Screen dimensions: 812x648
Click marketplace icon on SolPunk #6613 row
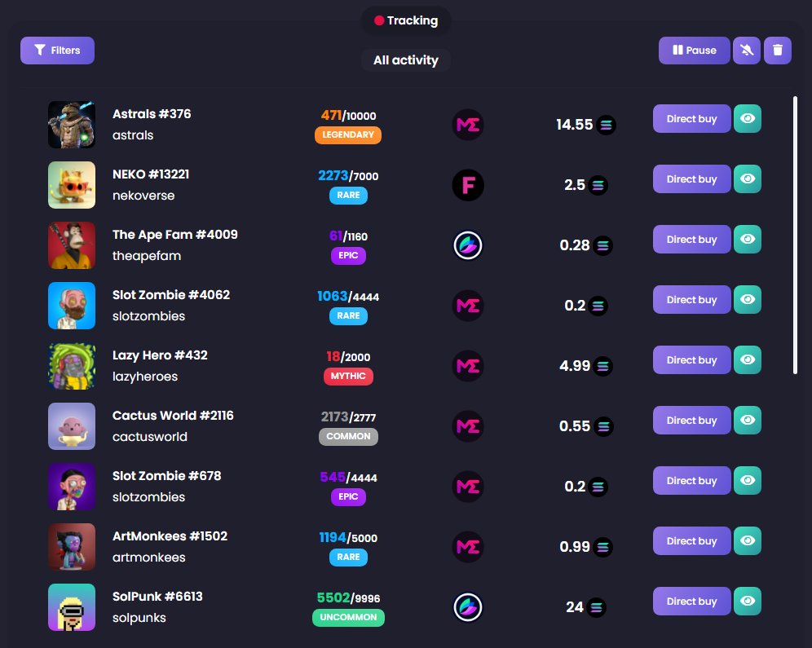click(x=468, y=607)
